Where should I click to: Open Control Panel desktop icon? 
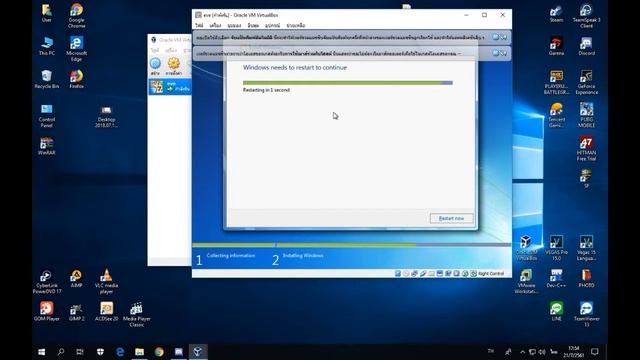pos(47,115)
